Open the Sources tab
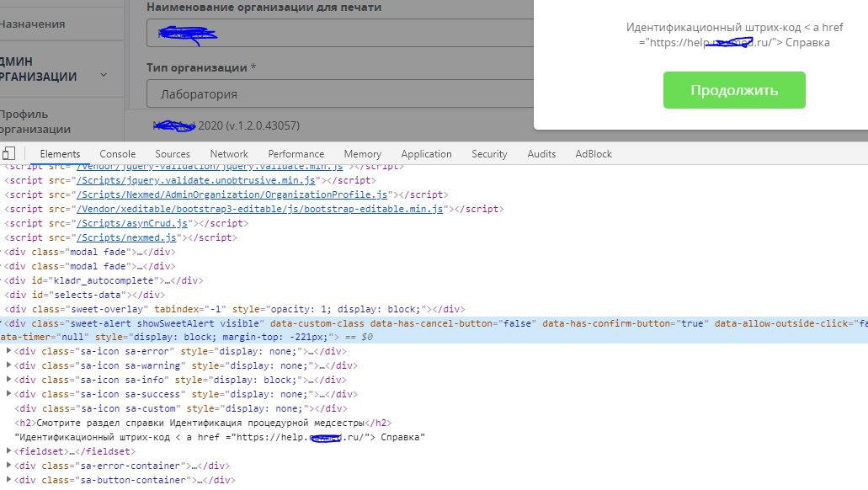This screenshot has width=868, height=490. coord(172,154)
